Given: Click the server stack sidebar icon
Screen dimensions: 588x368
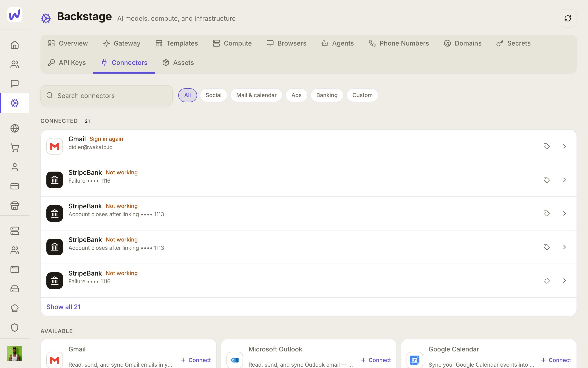Looking at the screenshot, I should point(14,231).
